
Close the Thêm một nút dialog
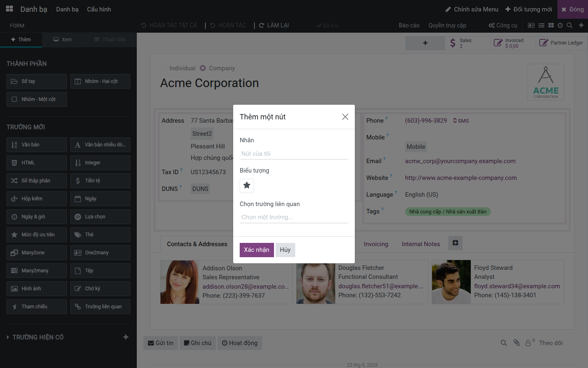click(345, 117)
